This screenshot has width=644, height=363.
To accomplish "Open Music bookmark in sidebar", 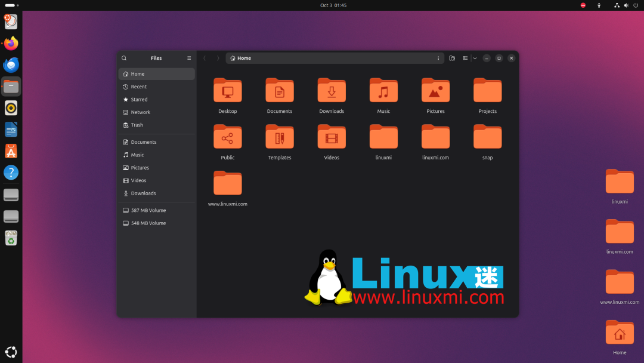I will (156, 155).
